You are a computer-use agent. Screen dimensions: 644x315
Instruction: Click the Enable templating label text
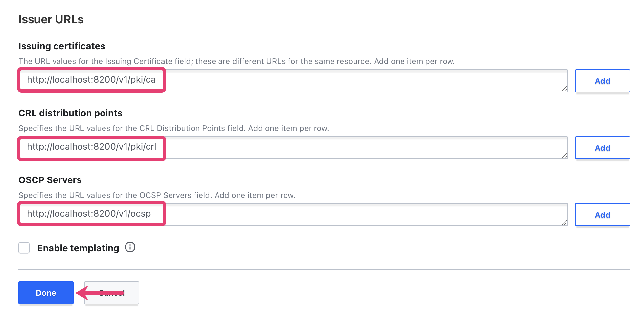coord(78,248)
